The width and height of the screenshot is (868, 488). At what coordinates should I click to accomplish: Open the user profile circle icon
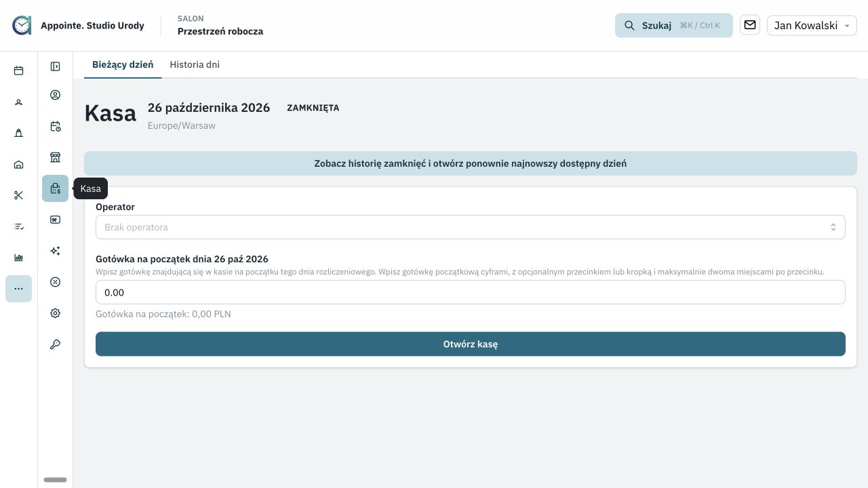tap(56, 95)
